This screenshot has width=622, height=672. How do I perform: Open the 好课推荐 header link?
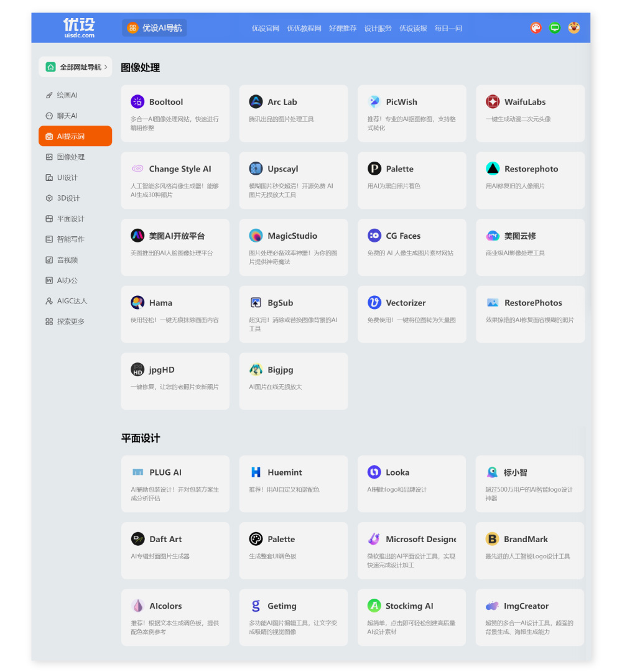(x=343, y=28)
